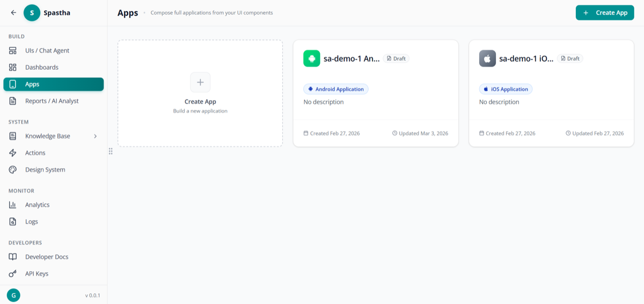This screenshot has height=304, width=644.
Task: Open the user avatar G
Action: click(x=13, y=295)
